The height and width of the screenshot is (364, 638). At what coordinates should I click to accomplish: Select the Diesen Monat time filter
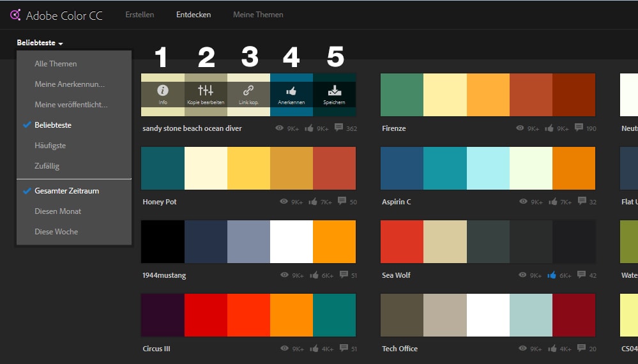(57, 211)
